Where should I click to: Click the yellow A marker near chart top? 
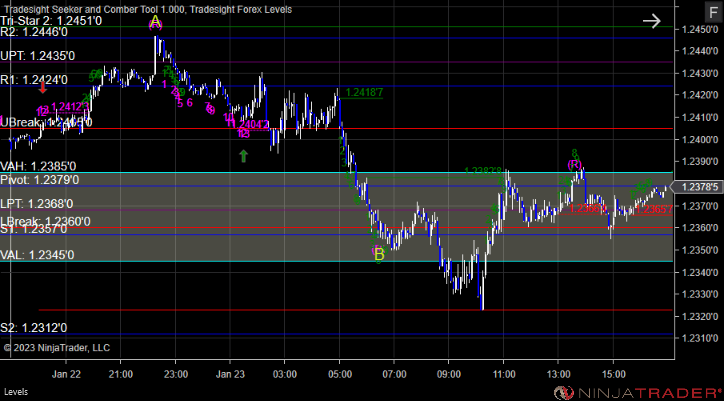156,21
